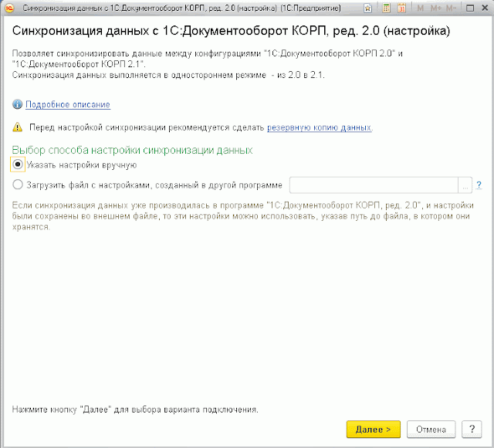Image resolution: width=494 pixels, height=448 pixels.
Task: Click the hint text 'Нажмите кнопку "Далее"'
Action: pyautogui.click(x=62, y=409)
